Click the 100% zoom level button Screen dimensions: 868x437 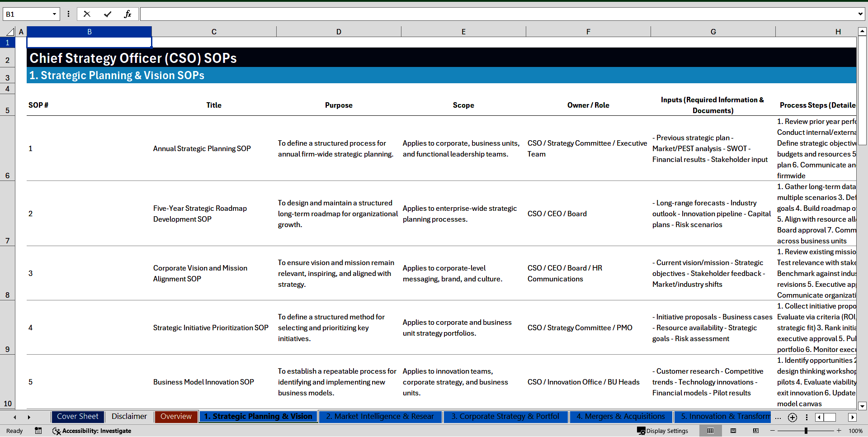[x=855, y=431]
